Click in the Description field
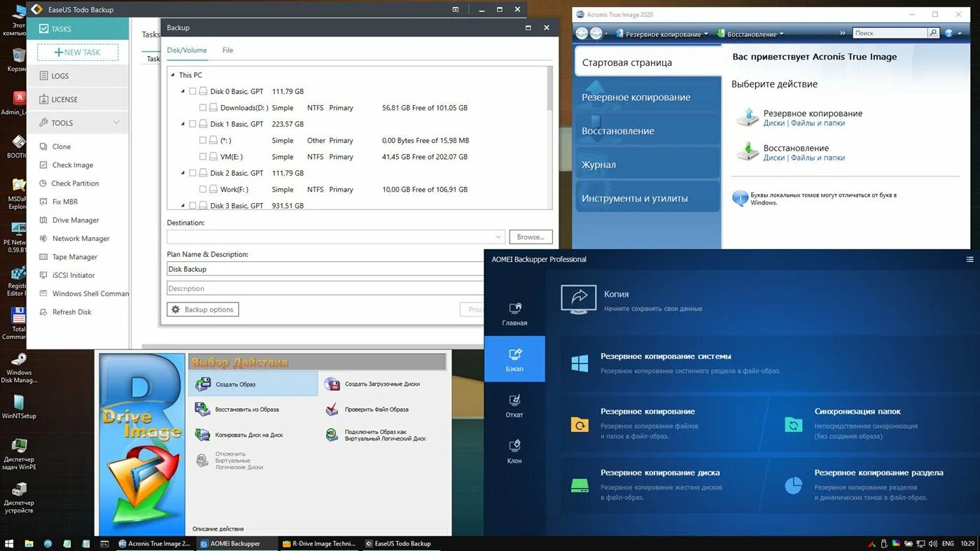 pos(325,288)
